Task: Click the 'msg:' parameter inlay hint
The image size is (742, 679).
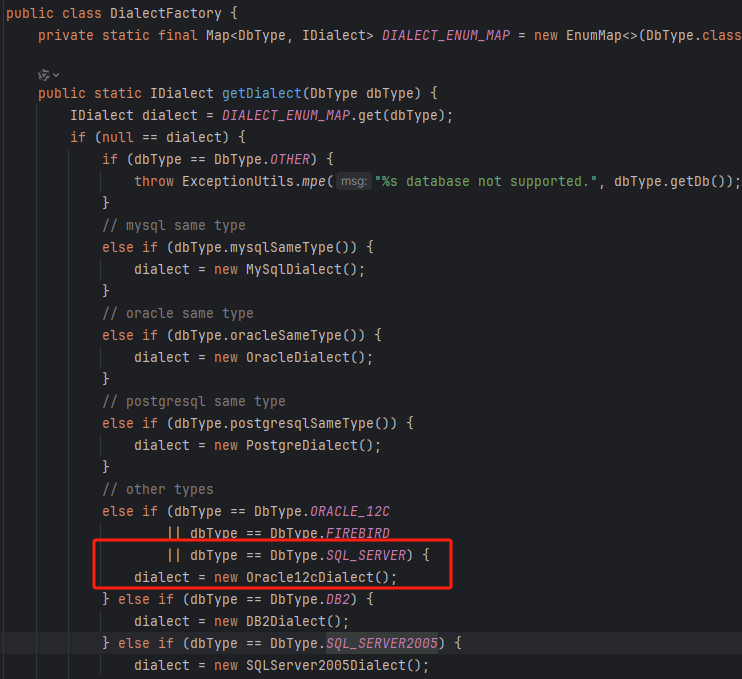Action: tap(353, 182)
